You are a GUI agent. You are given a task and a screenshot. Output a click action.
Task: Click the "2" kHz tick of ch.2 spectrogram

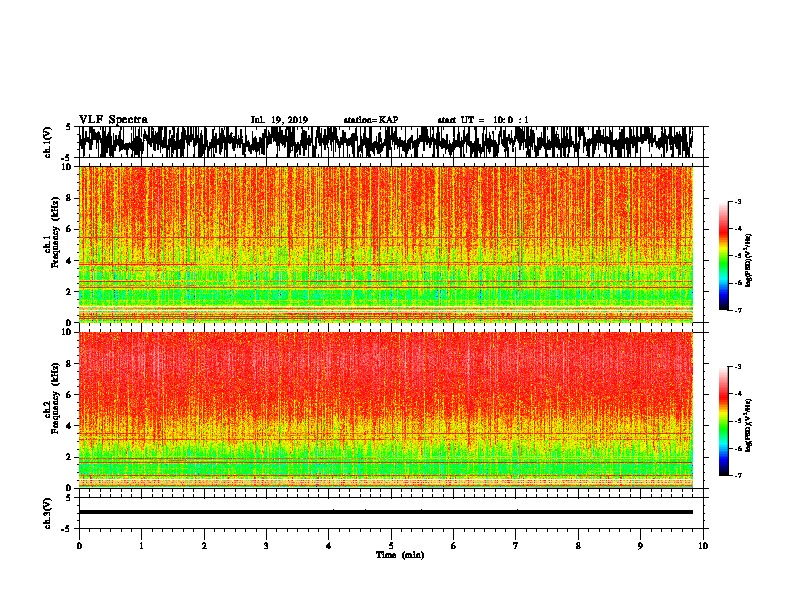[70, 457]
